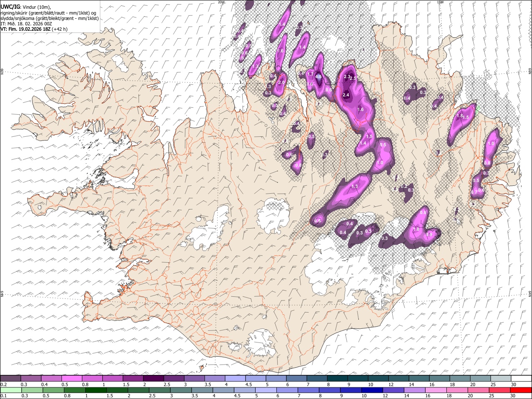532x399 pixels.
Task: Click the 1.8 precipitation value on the map
Action: (460, 116)
